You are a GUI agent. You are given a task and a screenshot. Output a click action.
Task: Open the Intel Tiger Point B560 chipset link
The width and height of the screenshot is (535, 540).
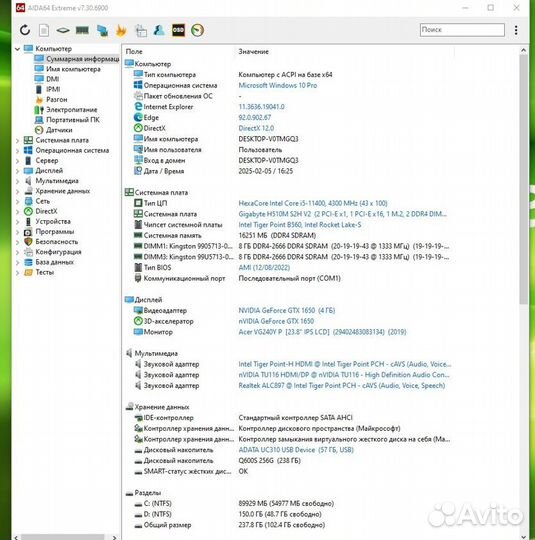pyautogui.click(x=300, y=225)
